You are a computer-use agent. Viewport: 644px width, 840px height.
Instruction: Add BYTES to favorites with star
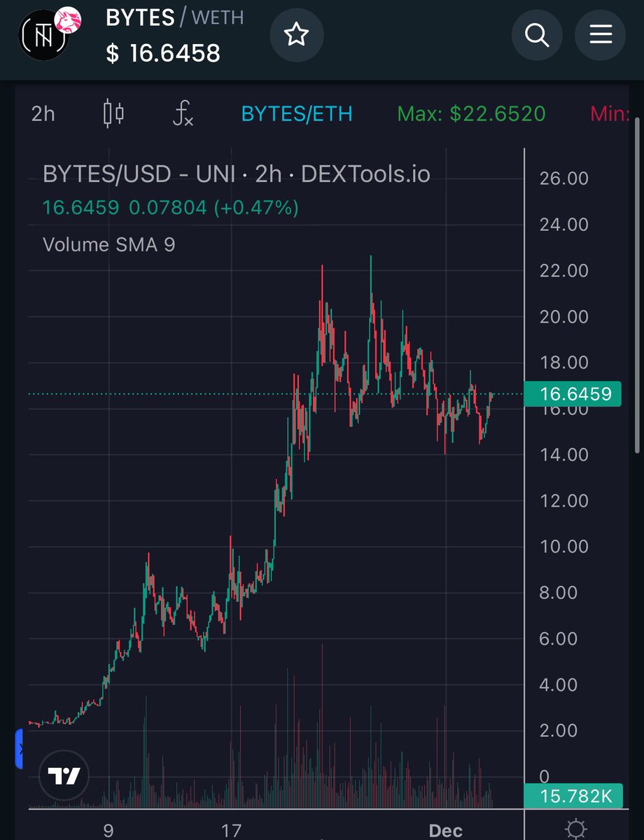click(296, 34)
